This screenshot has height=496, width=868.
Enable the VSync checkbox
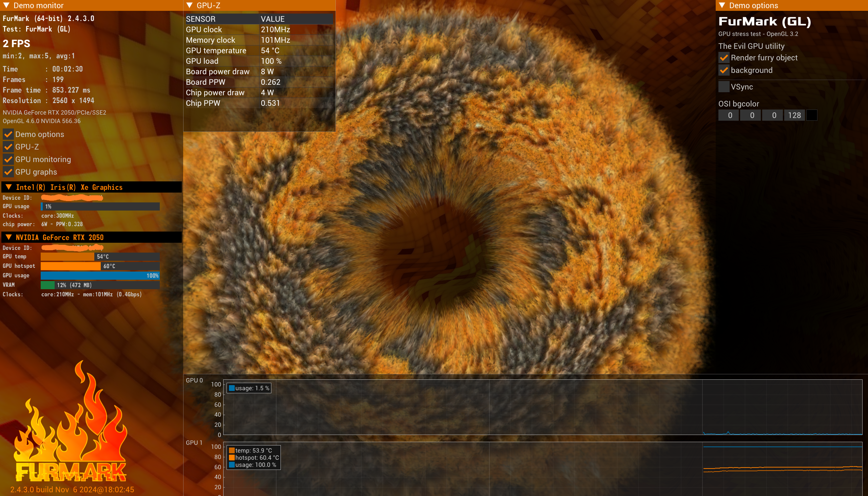tap(724, 87)
